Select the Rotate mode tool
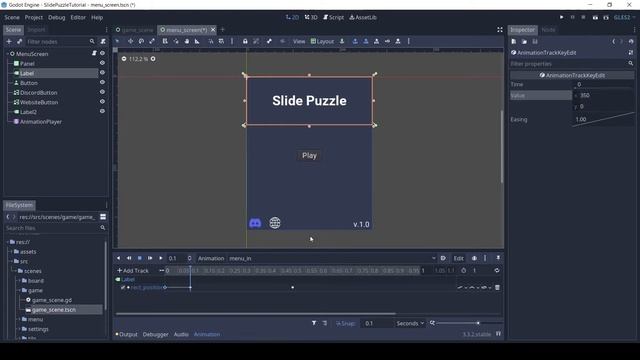 141,41
